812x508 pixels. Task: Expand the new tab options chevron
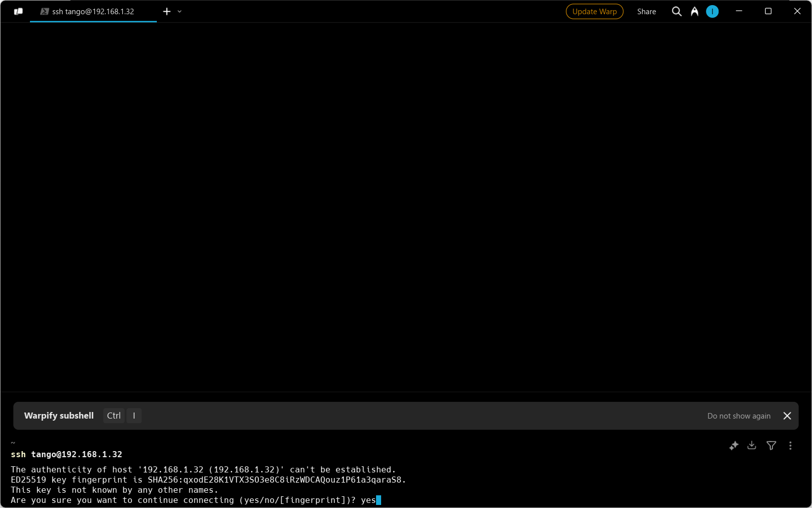tap(180, 11)
